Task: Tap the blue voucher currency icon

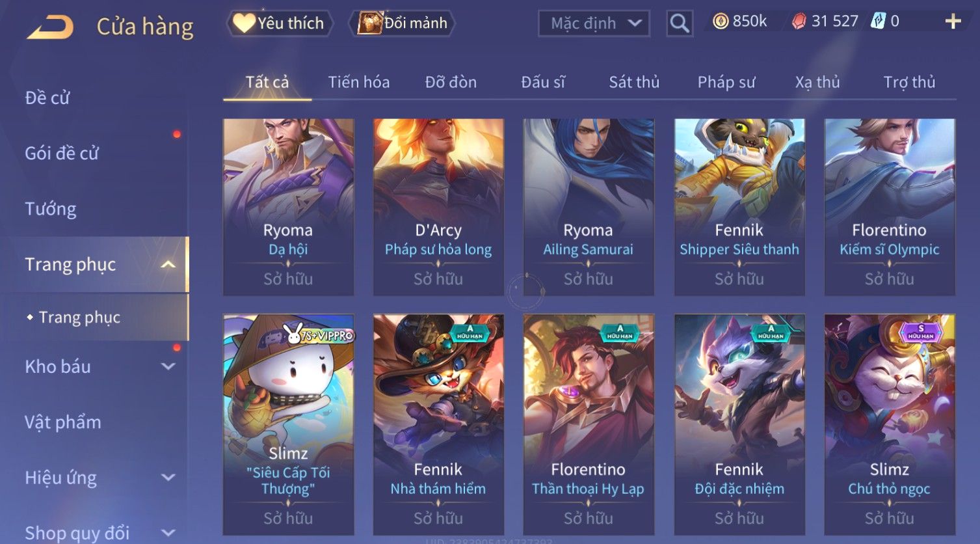Action: pos(878,21)
